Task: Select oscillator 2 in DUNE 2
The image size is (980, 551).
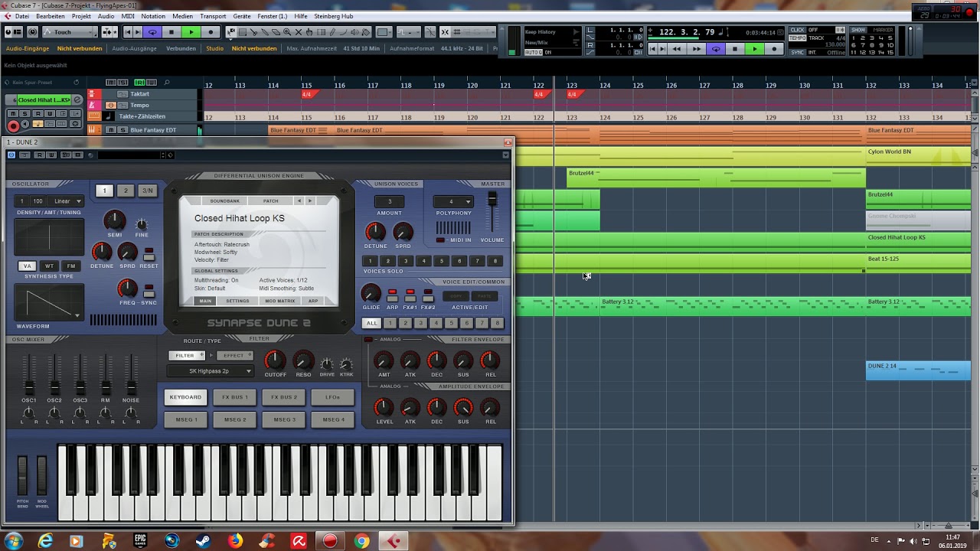Action: (x=126, y=191)
